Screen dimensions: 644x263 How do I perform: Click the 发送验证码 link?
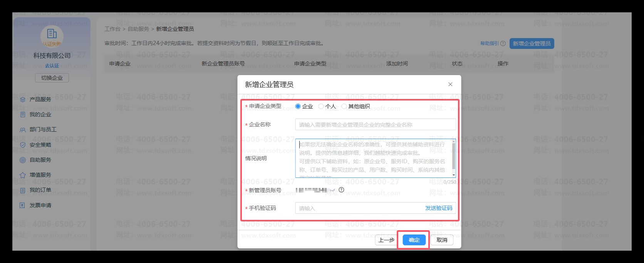coord(438,208)
